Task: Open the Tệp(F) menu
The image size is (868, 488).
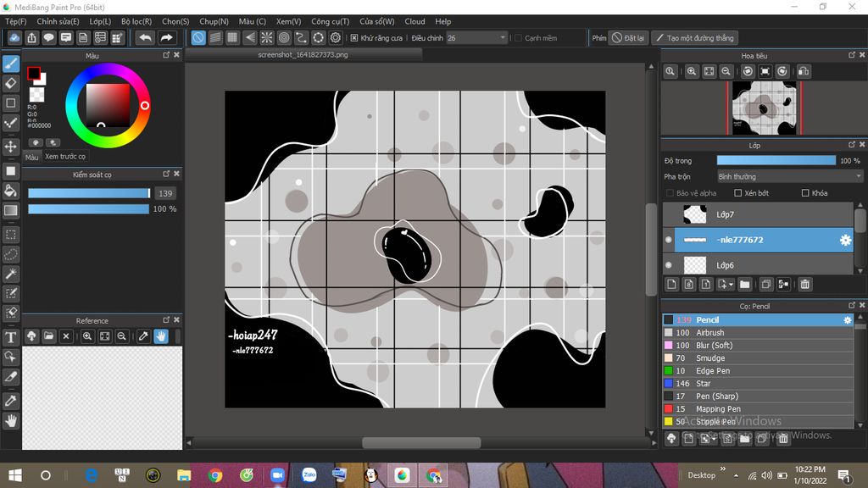Action: [x=15, y=21]
